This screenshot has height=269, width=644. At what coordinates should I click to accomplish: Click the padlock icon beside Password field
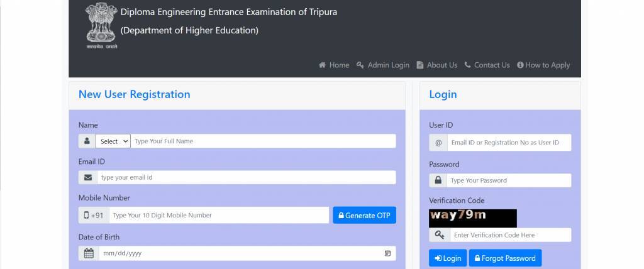click(x=438, y=180)
